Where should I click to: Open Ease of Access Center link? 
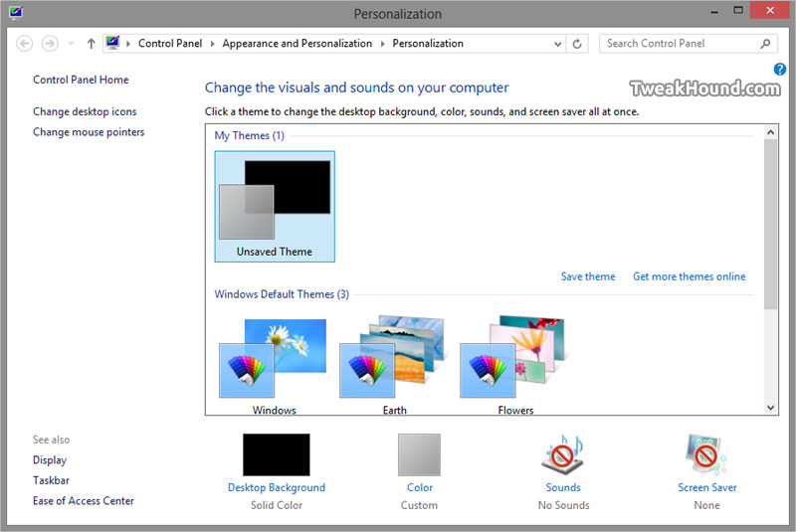(84, 500)
